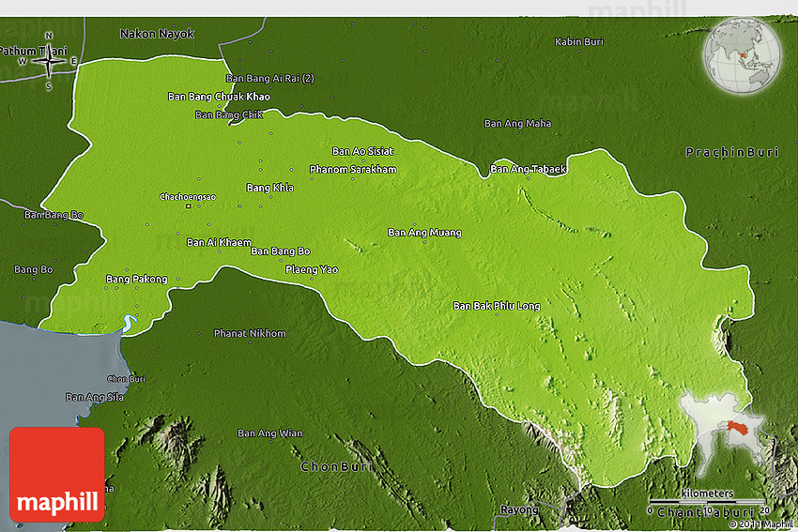The height and width of the screenshot is (532, 798).
Task: Click the Nakon Nayok label
Action: [x=157, y=34]
